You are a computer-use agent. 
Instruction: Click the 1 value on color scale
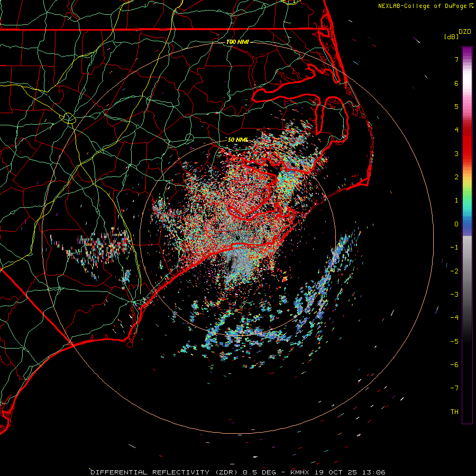[456, 200]
